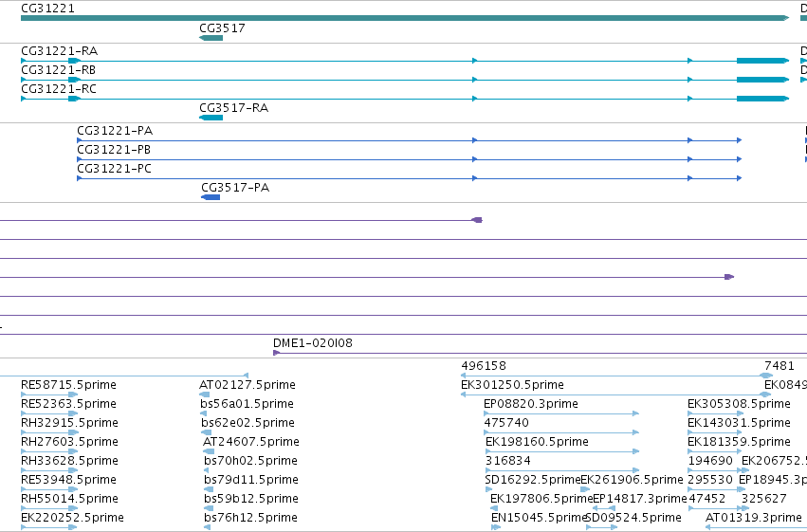Select the CG31221-RA transcript label
This screenshot has height=532, width=807.
pyautogui.click(x=59, y=51)
